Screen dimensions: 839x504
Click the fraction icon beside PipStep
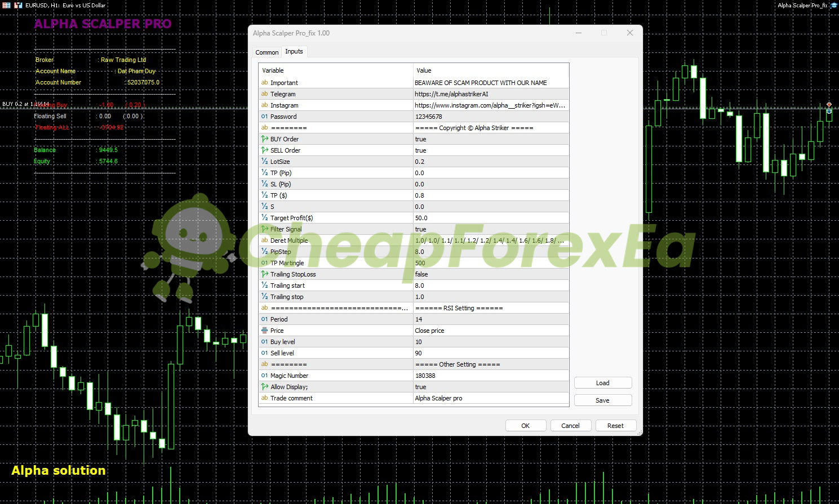(264, 252)
